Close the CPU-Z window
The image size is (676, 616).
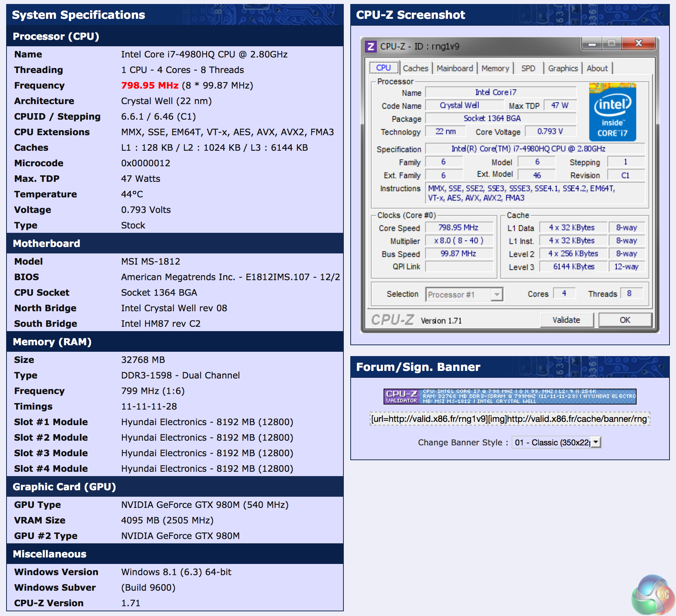click(x=638, y=44)
